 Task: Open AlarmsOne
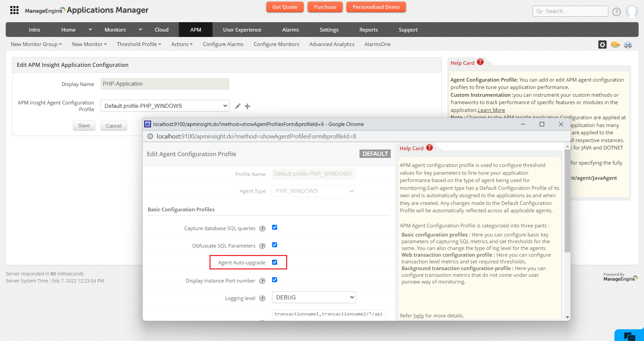[x=378, y=44]
